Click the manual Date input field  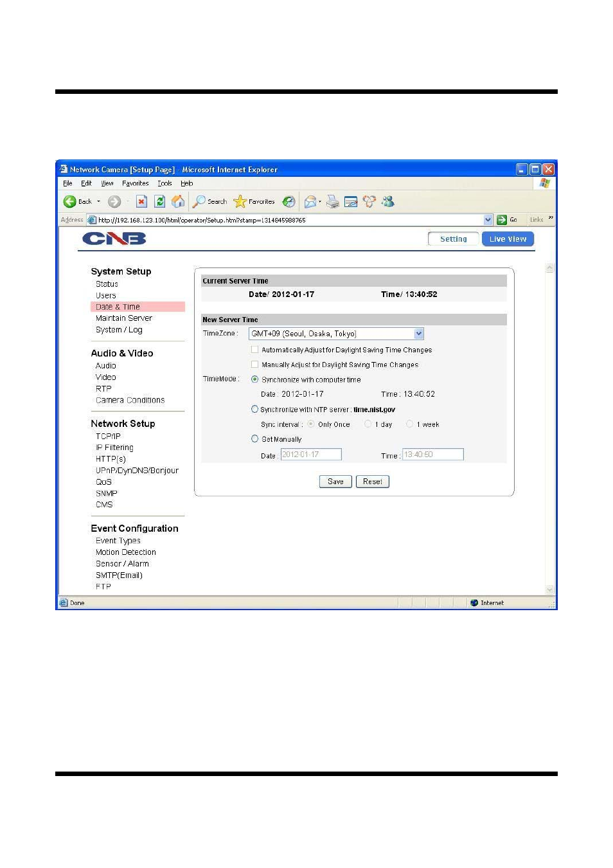tap(311, 455)
